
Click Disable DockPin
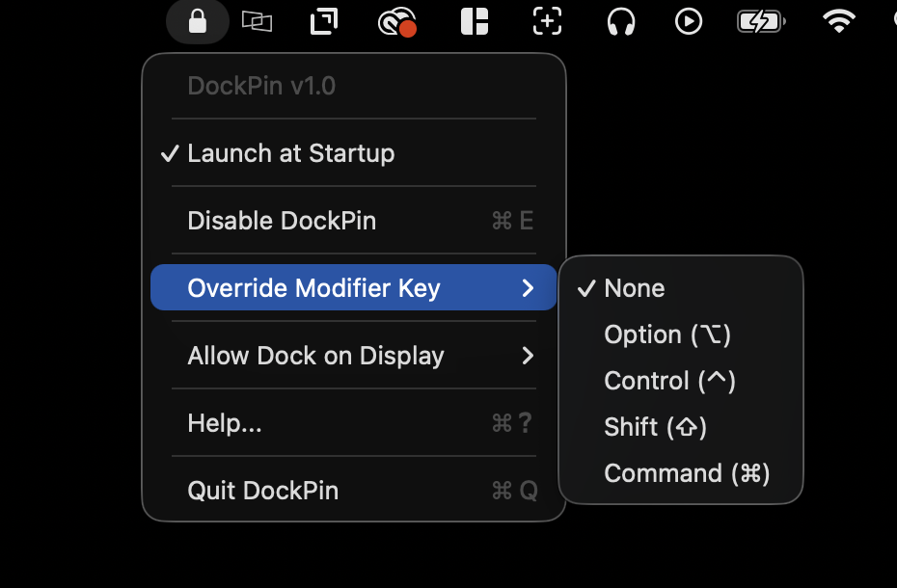[x=281, y=220]
